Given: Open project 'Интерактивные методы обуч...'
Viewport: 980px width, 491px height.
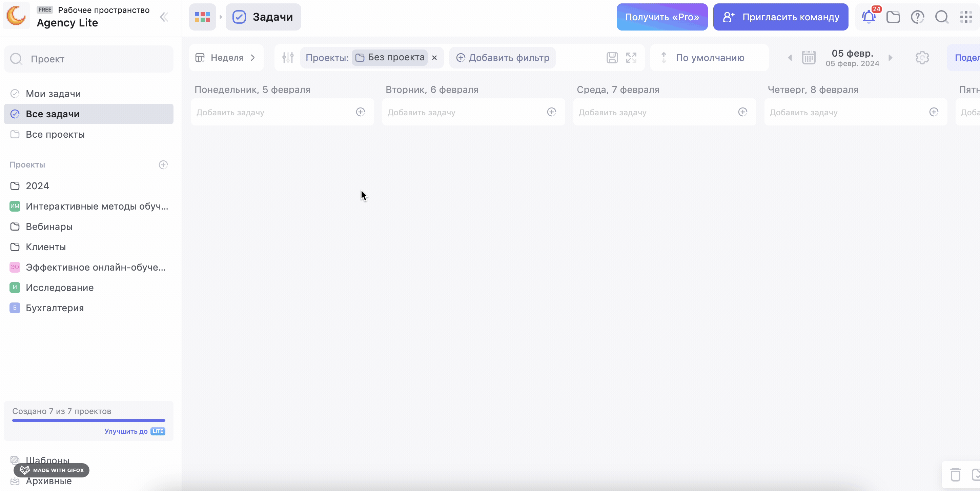Looking at the screenshot, I should 89,206.
